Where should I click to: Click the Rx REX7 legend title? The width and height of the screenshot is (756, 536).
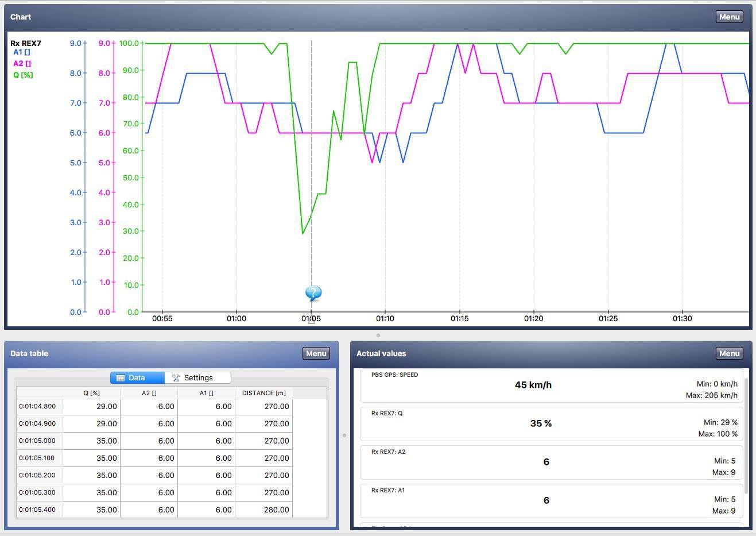(26, 43)
